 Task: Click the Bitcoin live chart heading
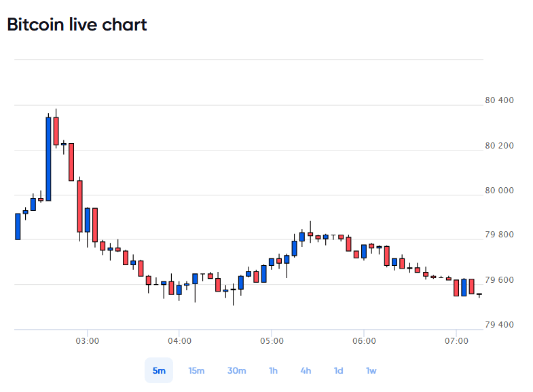(x=77, y=25)
